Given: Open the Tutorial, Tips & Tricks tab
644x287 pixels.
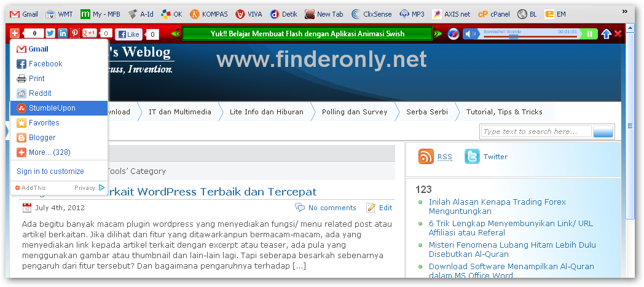Looking at the screenshot, I should (505, 112).
